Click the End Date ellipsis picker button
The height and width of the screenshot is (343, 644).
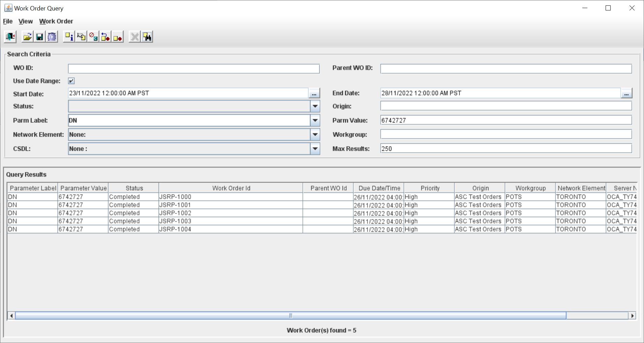(x=626, y=93)
